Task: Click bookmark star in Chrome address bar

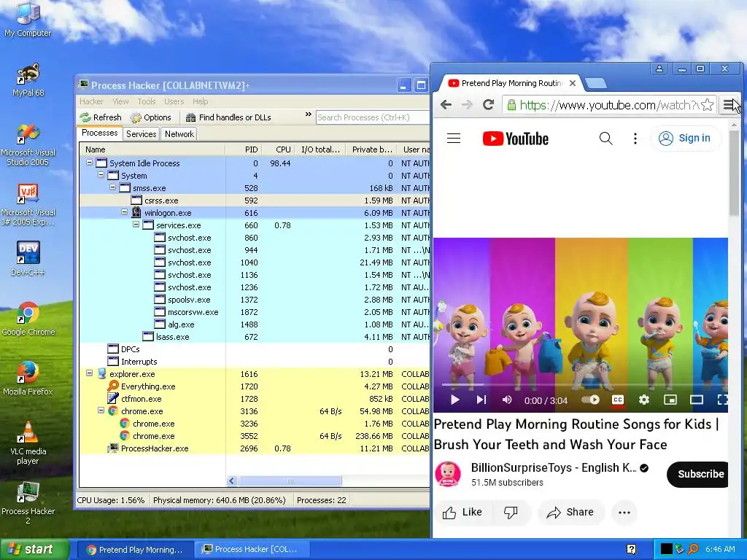Action: point(707,105)
